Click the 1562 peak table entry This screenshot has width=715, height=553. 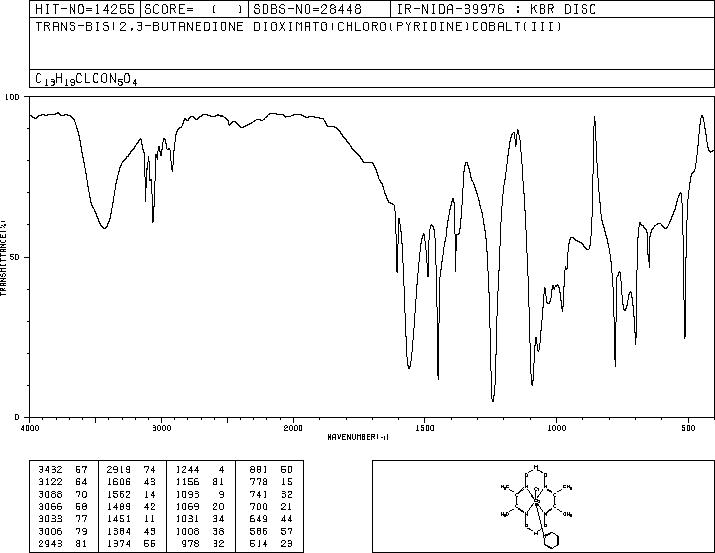pyautogui.click(x=131, y=494)
